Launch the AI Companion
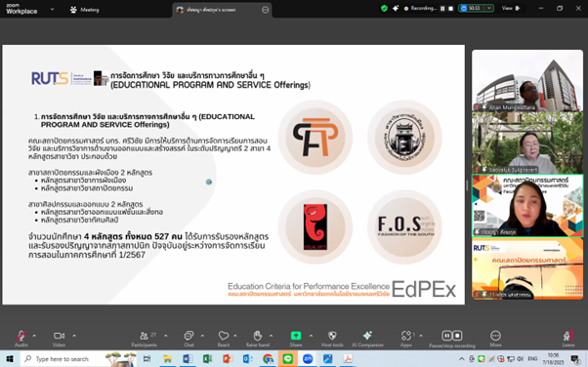Screen dimensions: 588x367 coord(367,338)
